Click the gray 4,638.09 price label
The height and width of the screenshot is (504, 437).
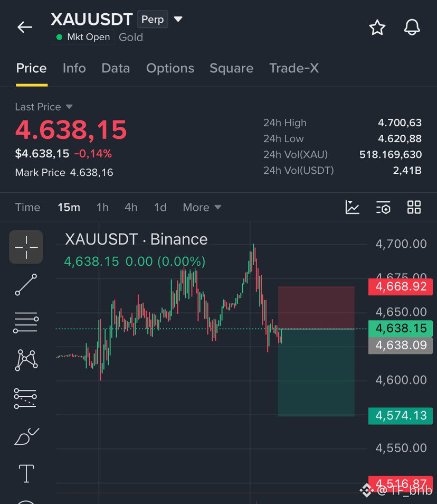[401, 345]
